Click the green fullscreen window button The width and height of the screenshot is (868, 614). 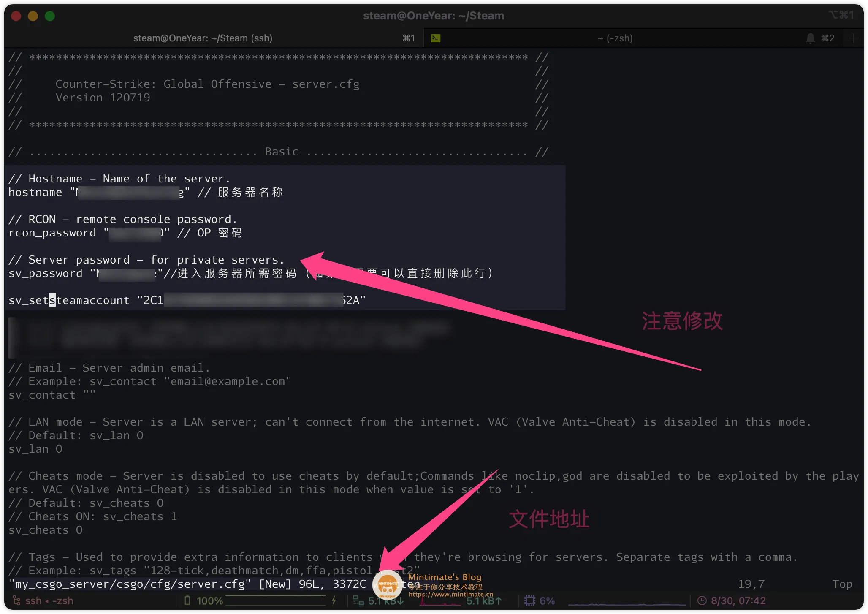50,16
